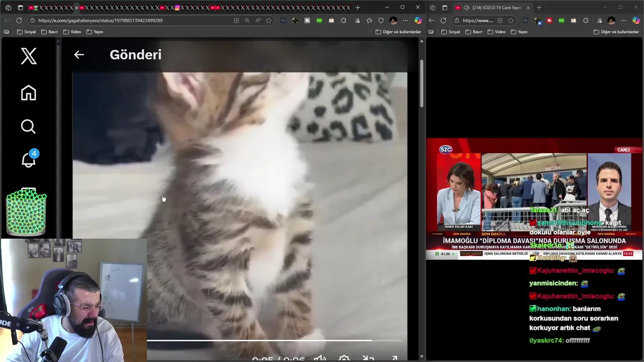The height and width of the screenshot is (362, 644).
Task: Close the SÖZCÜ TV tab
Action: (x=528, y=8)
